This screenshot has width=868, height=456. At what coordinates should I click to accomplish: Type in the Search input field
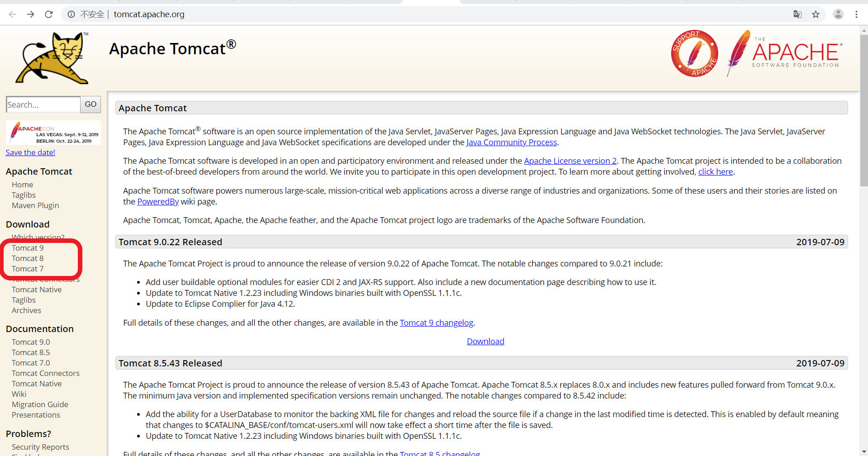point(43,104)
